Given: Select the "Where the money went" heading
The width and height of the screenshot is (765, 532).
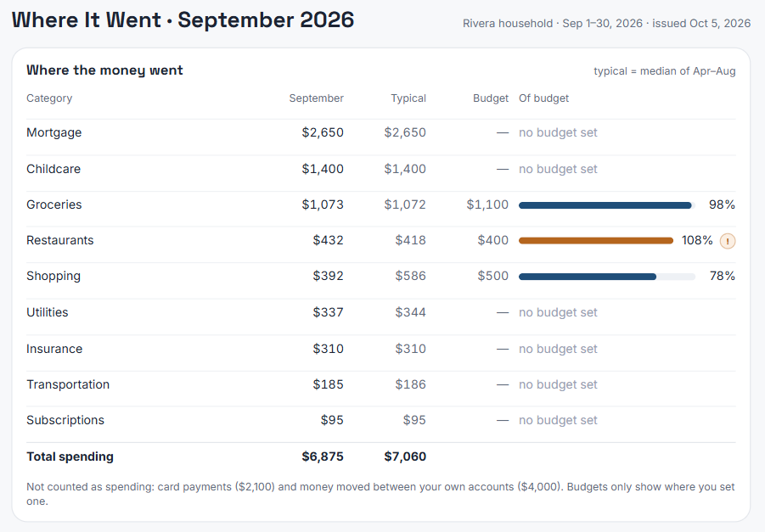Looking at the screenshot, I should [104, 70].
